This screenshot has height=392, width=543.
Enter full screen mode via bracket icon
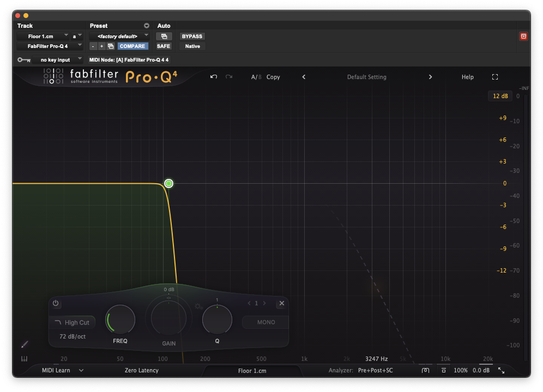(495, 77)
